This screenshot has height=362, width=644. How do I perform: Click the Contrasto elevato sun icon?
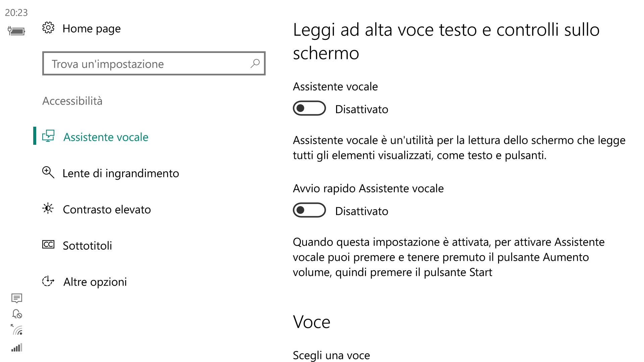click(x=48, y=208)
